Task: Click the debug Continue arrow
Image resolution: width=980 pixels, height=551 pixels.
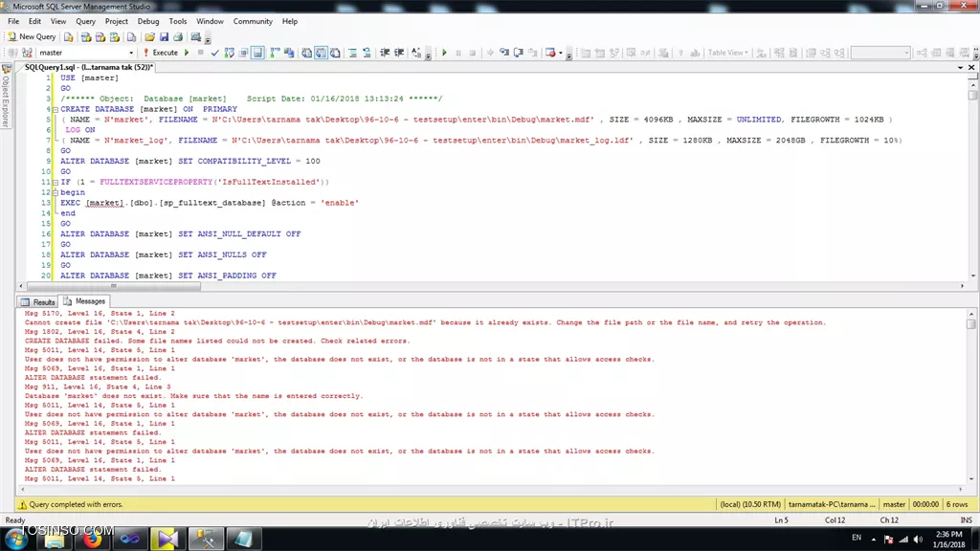Action: click(x=444, y=54)
